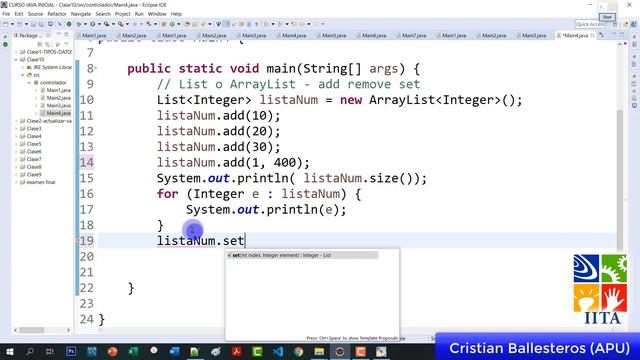Click the External Tools run icon
The width and height of the screenshot is (640, 360).
pyautogui.click(x=120, y=24)
